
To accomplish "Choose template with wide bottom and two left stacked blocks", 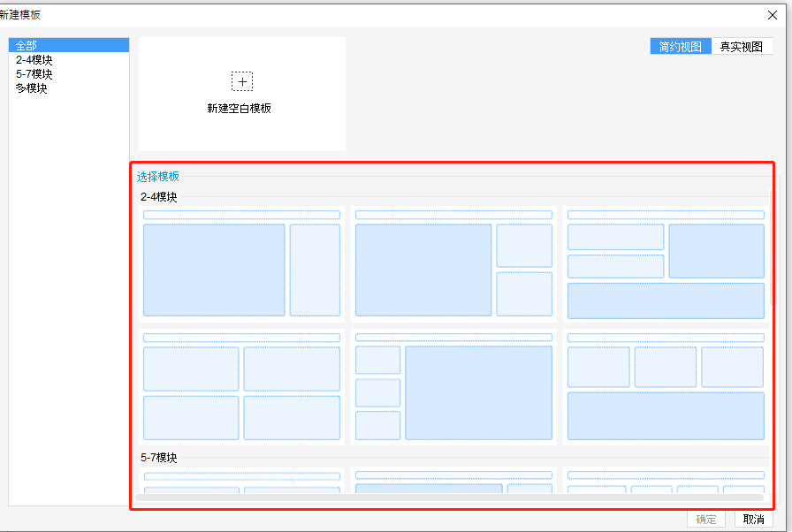I will (x=666, y=264).
